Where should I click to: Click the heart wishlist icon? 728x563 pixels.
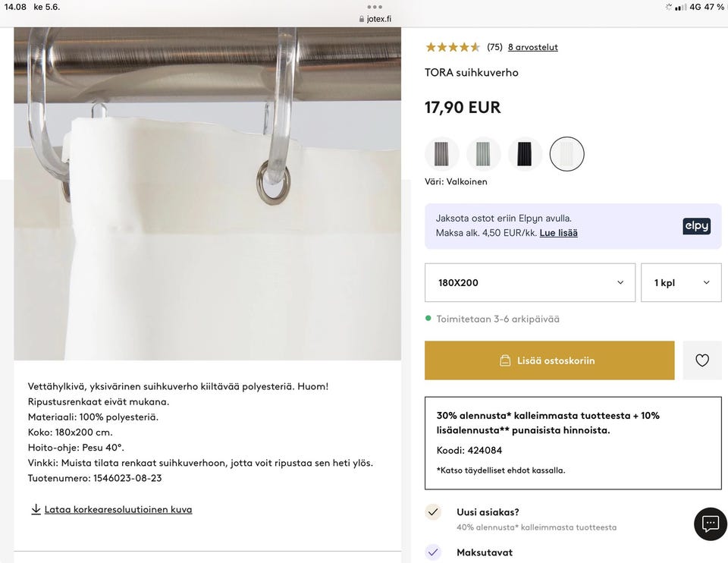(702, 360)
